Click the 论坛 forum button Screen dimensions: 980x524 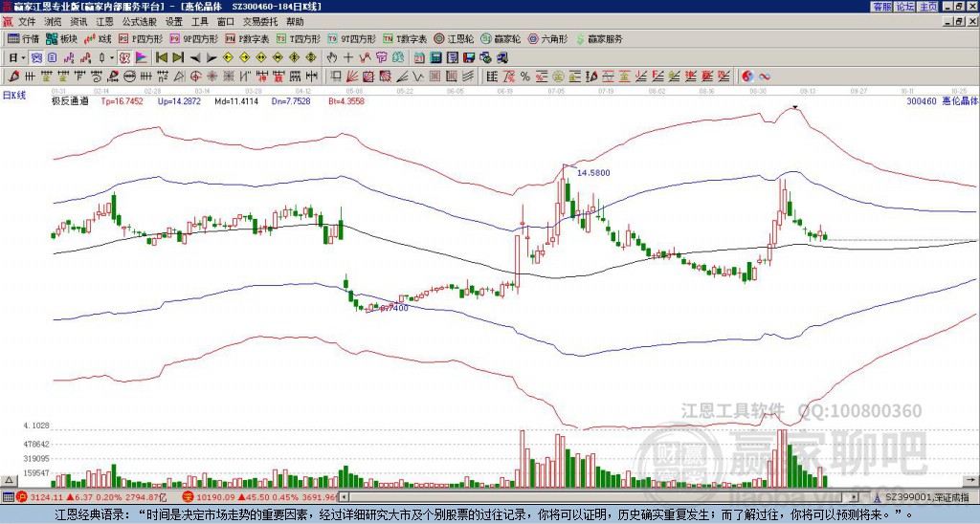click(x=905, y=7)
